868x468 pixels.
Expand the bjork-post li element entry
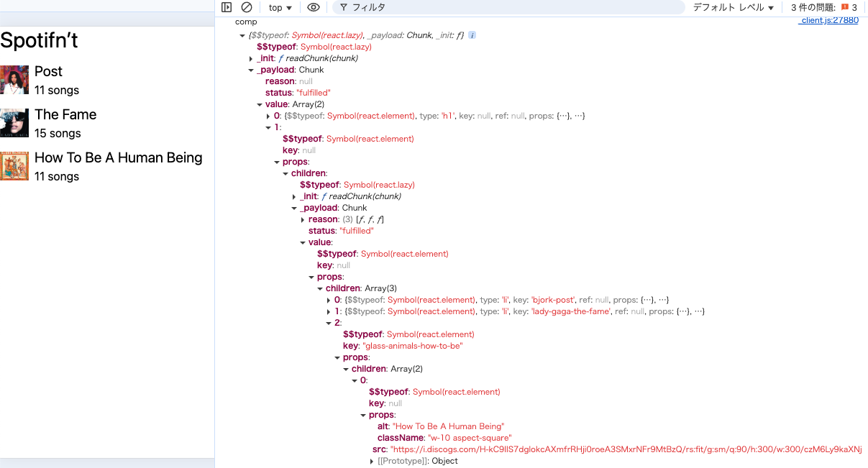click(x=329, y=300)
